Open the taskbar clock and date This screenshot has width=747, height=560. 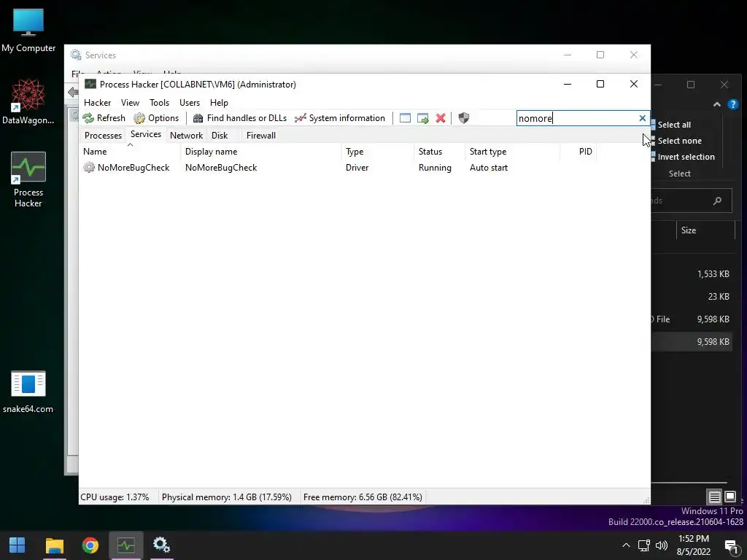pos(694,545)
